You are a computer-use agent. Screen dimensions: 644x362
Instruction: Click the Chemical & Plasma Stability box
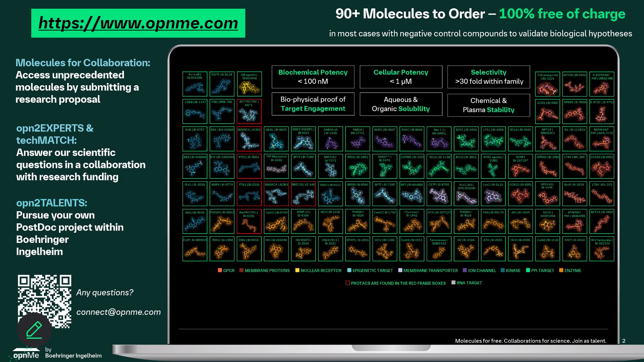(x=489, y=105)
